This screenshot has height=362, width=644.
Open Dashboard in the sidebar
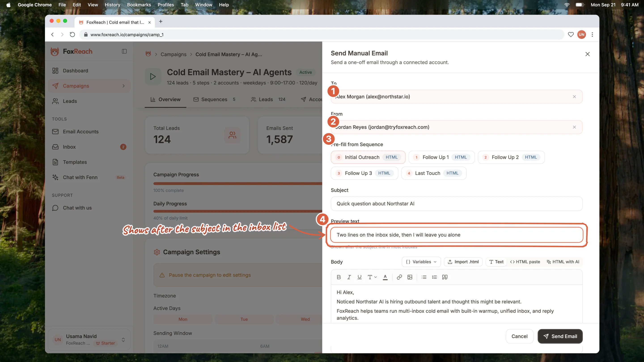[x=89, y=71]
